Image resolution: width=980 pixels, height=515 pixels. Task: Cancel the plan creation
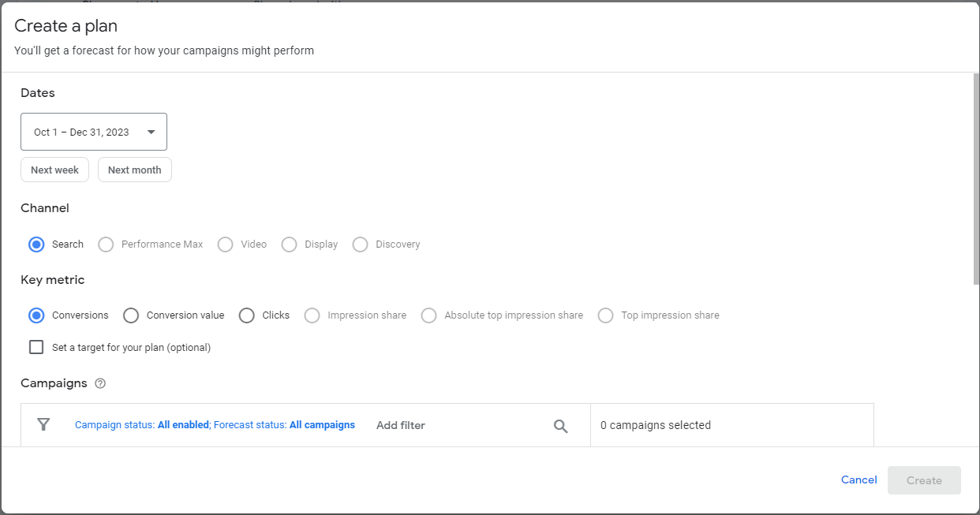(858, 480)
